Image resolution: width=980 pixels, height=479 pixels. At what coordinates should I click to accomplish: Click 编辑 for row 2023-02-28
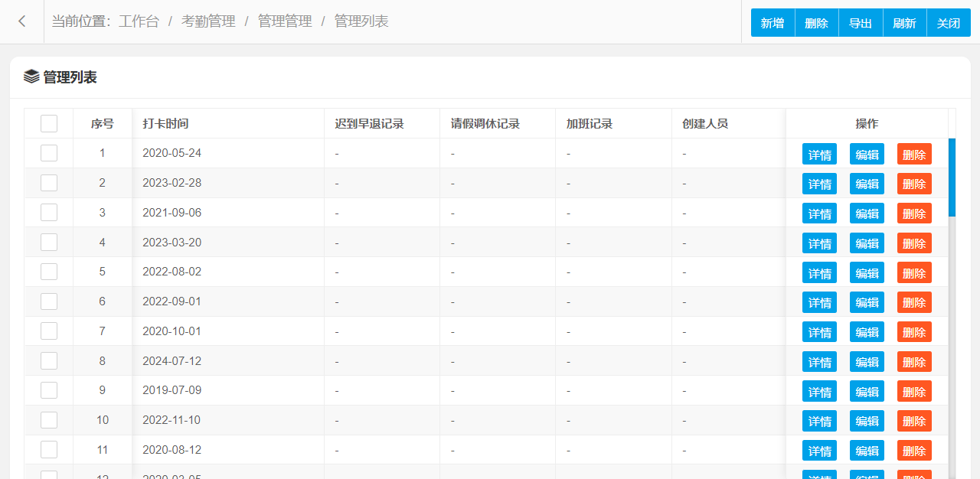pyautogui.click(x=867, y=184)
